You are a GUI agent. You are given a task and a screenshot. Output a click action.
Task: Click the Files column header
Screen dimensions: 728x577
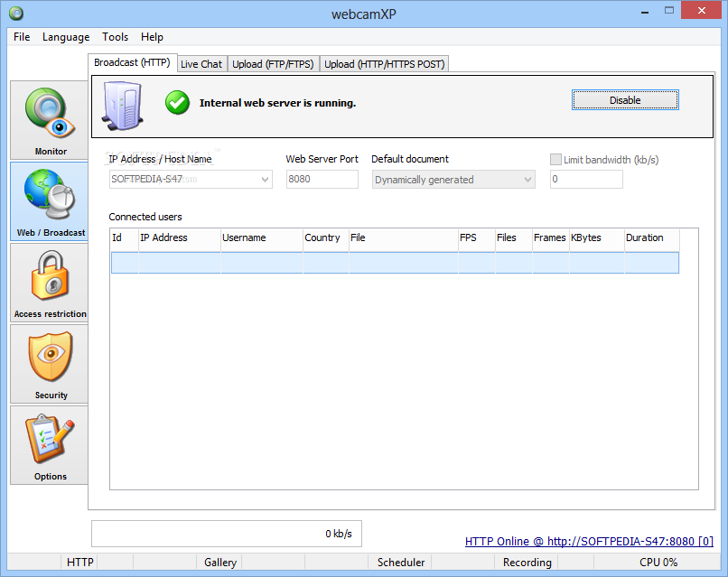(514, 238)
